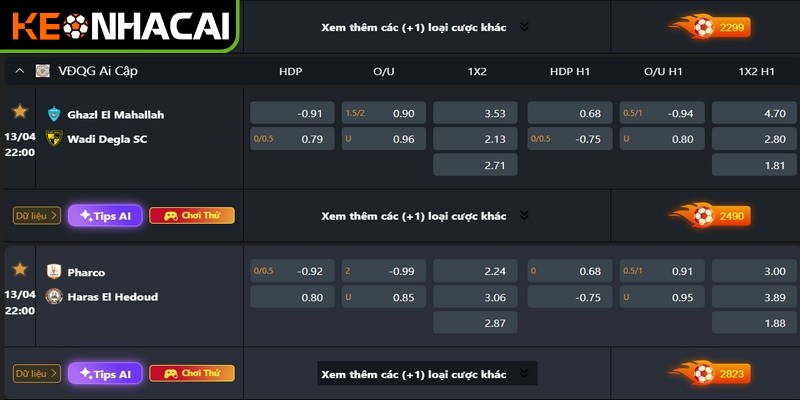Favorite the Ghazl El Mahallah match star
Viewport: 800px width, 400px height.
point(19,111)
